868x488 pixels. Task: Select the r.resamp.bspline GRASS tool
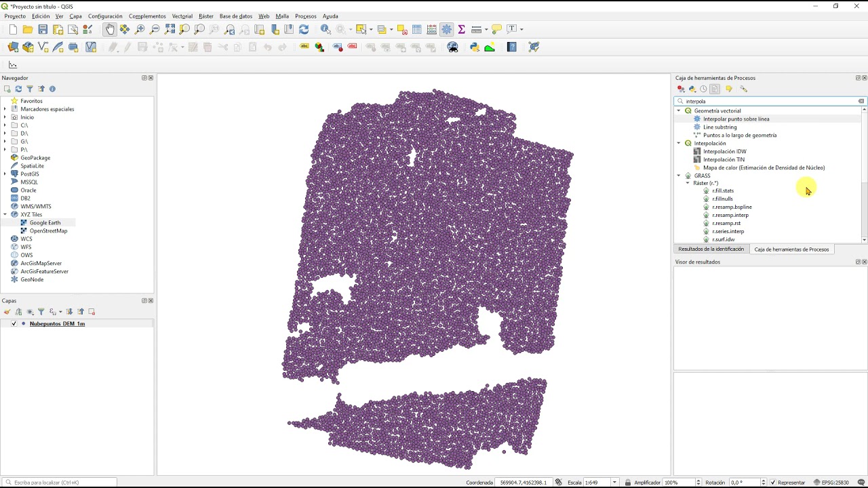tap(732, 207)
